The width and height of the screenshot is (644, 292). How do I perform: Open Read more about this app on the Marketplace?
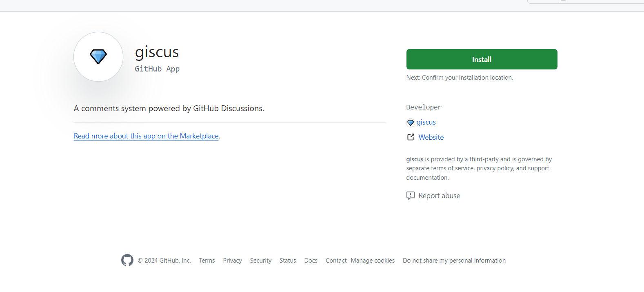tap(146, 136)
